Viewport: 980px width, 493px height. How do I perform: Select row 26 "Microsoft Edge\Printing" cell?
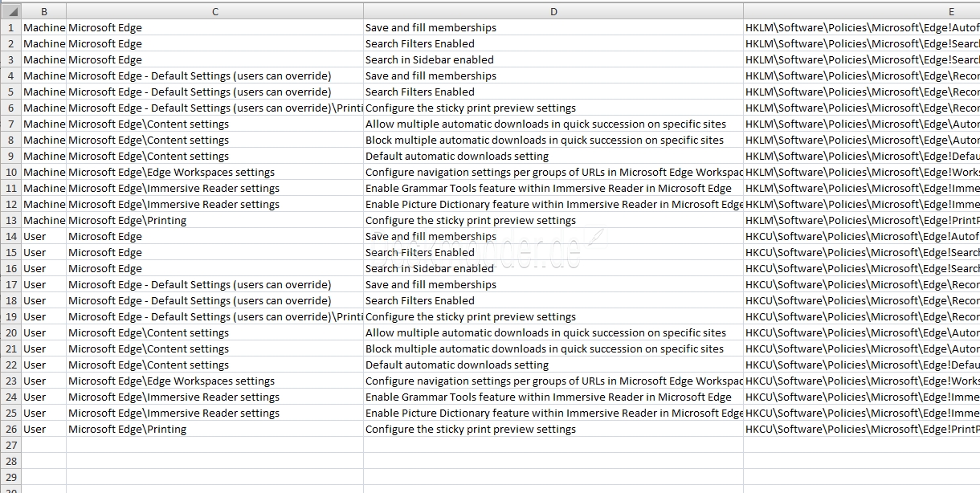pos(214,429)
